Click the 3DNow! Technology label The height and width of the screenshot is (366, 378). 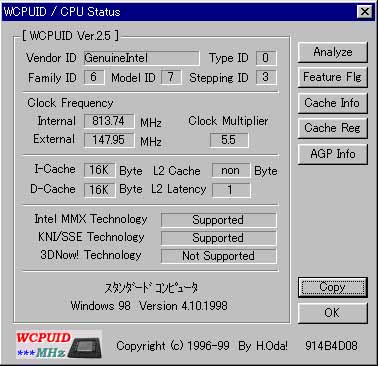[x=91, y=255]
